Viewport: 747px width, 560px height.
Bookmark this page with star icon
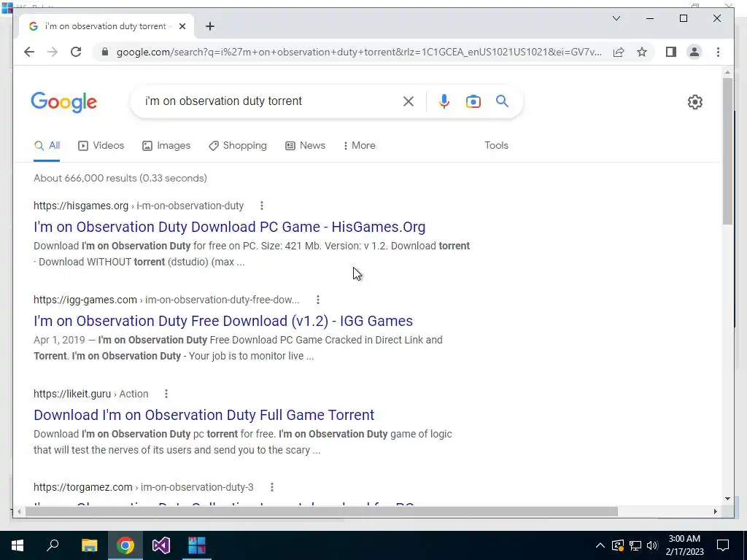tap(642, 52)
